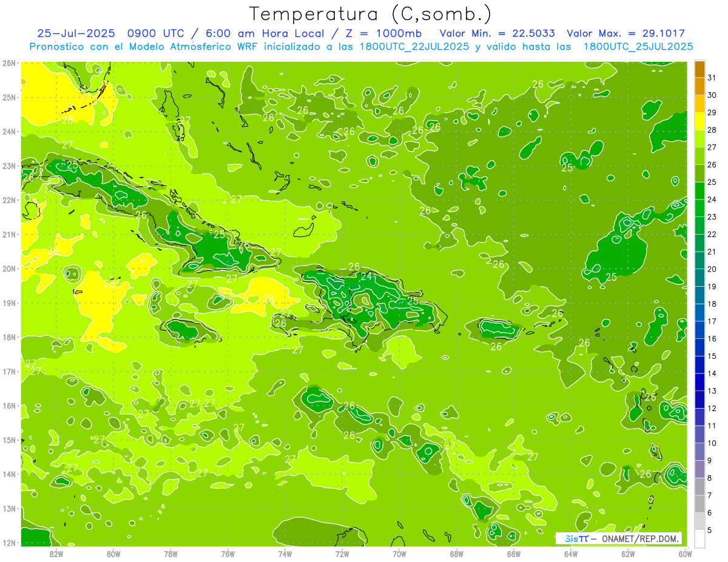The image size is (728, 562).
Task: Click the "62W" longitude axis label
Action: coord(628,554)
